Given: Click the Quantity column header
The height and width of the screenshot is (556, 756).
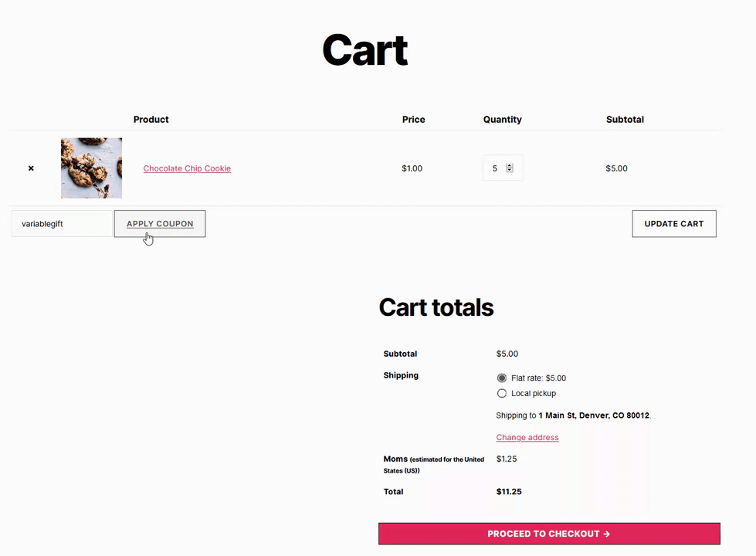Looking at the screenshot, I should 503,120.
